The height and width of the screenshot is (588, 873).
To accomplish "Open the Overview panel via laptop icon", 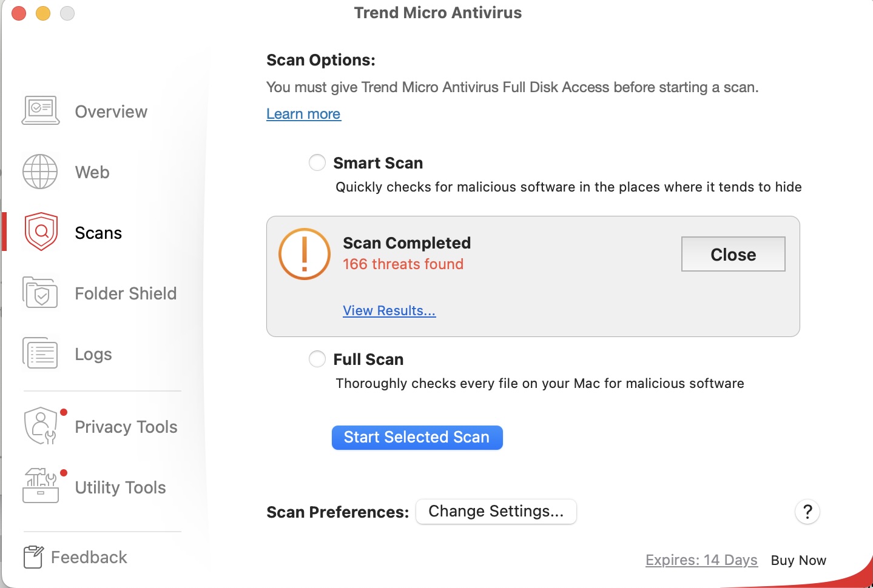I will (40, 110).
